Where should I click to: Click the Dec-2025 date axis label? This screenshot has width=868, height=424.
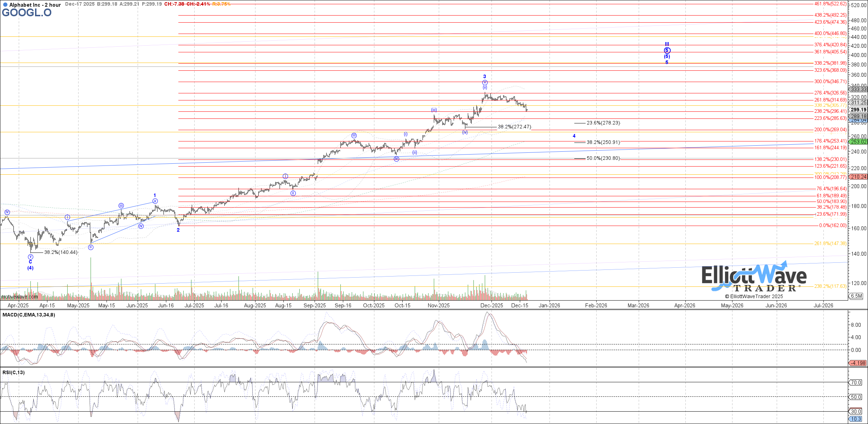pos(492,306)
